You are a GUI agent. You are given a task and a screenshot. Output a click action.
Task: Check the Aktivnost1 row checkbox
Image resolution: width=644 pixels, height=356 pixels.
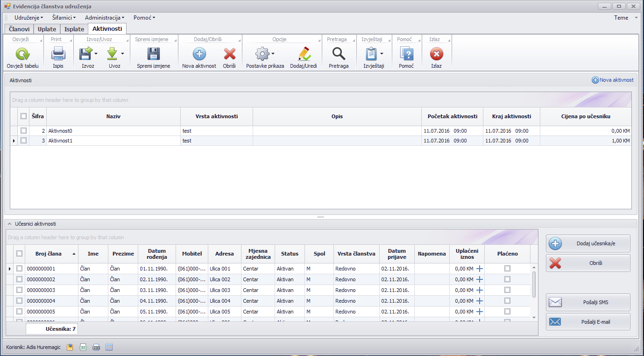(23, 141)
